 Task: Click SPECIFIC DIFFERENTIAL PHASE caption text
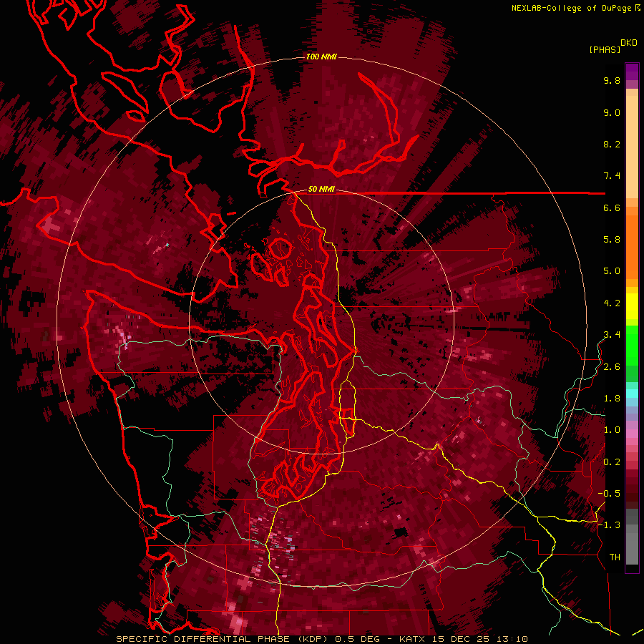[x=202, y=639]
